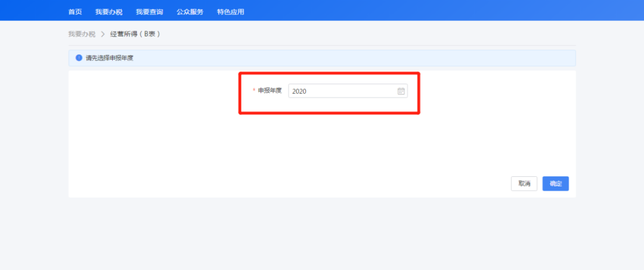Confirm with the 确定 button
The height and width of the screenshot is (270, 644).
[x=556, y=183]
